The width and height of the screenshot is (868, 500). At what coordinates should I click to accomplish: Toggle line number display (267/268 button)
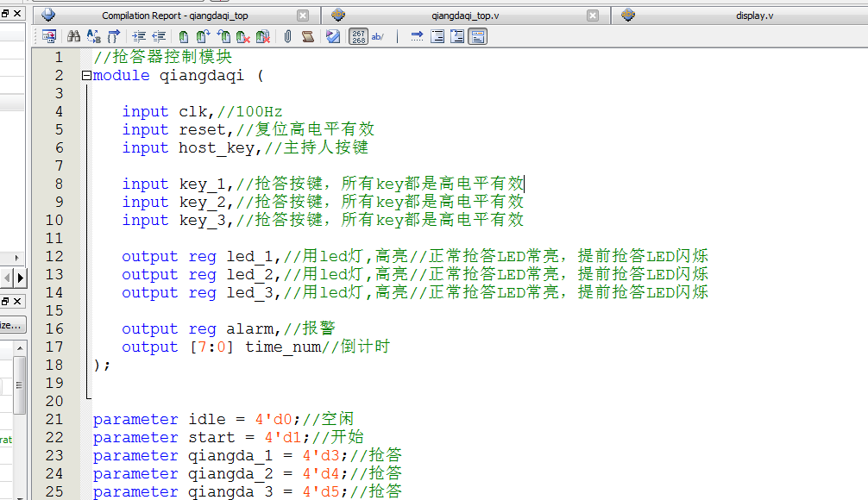point(358,36)
